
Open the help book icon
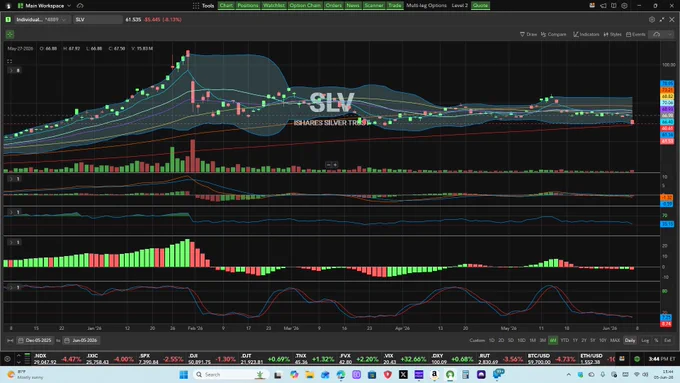(x=614, y=6)
